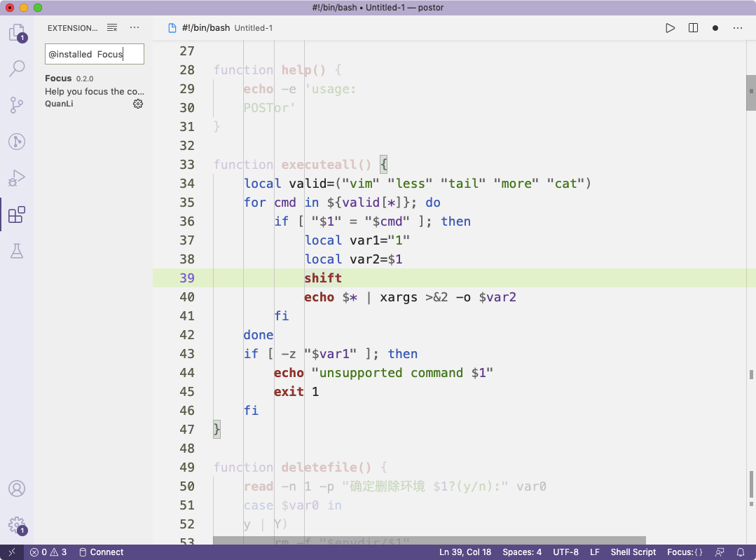
Task: Click line number 39 in gutter
Action: pos(187,278)
